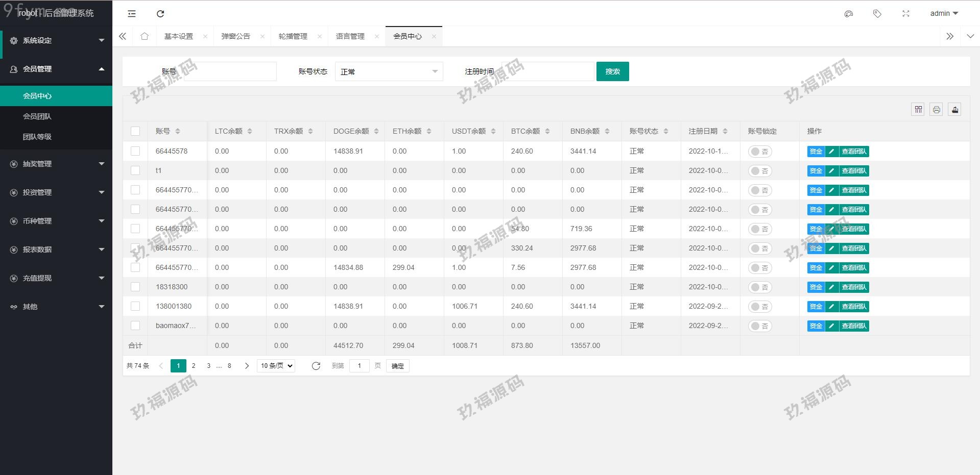Toggle account lock switch for account t1
Image resolution: width=980 pixels, height=475 pixels.
759,171
